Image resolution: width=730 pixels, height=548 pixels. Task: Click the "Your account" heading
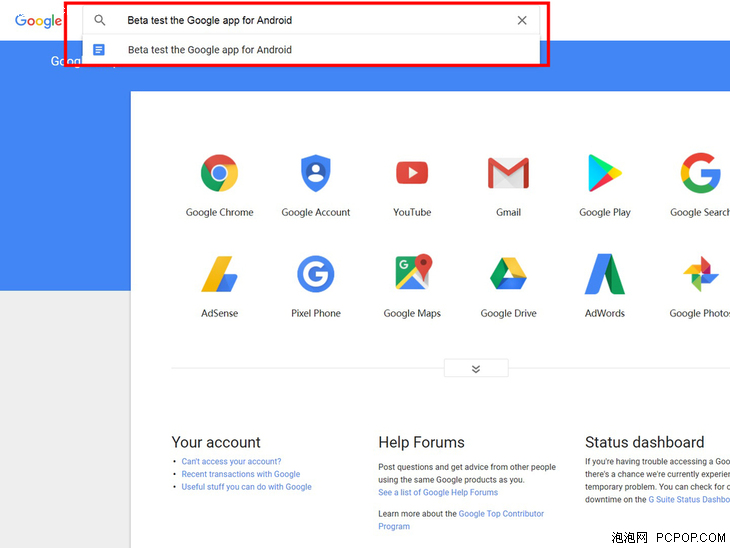click(x=216, y=442)
